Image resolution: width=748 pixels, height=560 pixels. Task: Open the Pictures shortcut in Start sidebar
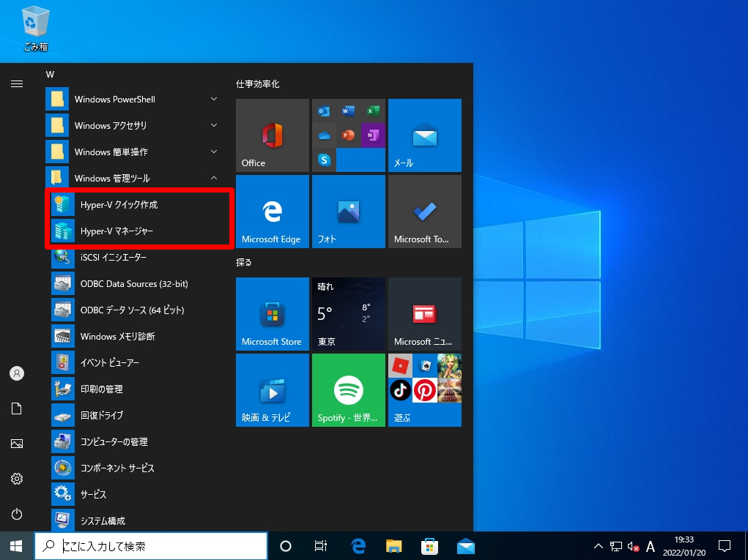coord(17,444)
